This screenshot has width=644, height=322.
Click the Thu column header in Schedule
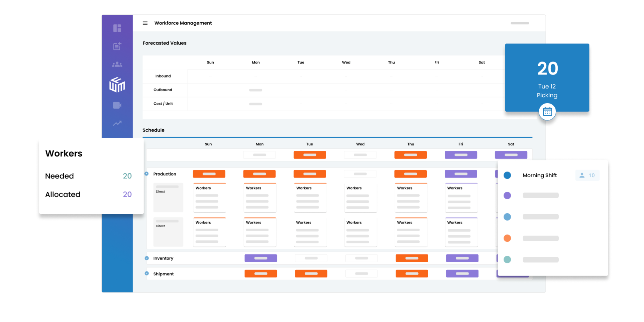pos(411,144)
